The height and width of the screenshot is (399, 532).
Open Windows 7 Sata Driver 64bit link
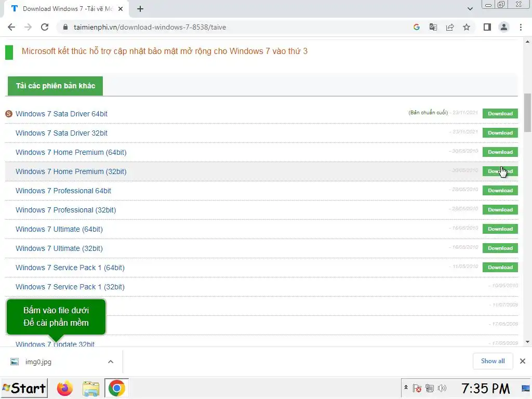(61, 114)
